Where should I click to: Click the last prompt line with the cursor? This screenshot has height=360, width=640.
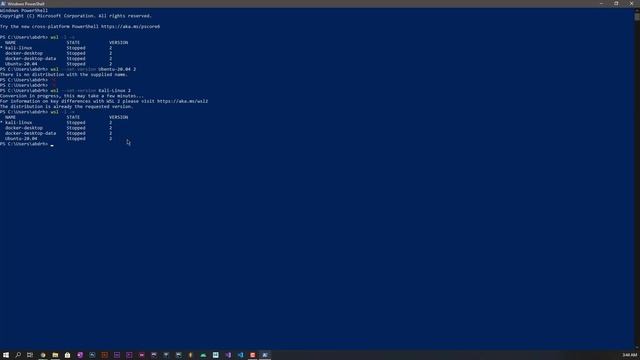click(x=27, y=144)
